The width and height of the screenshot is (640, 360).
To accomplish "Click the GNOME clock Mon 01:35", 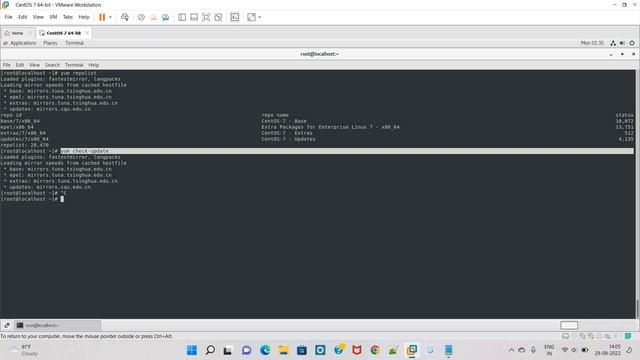I will pos(592,43).
